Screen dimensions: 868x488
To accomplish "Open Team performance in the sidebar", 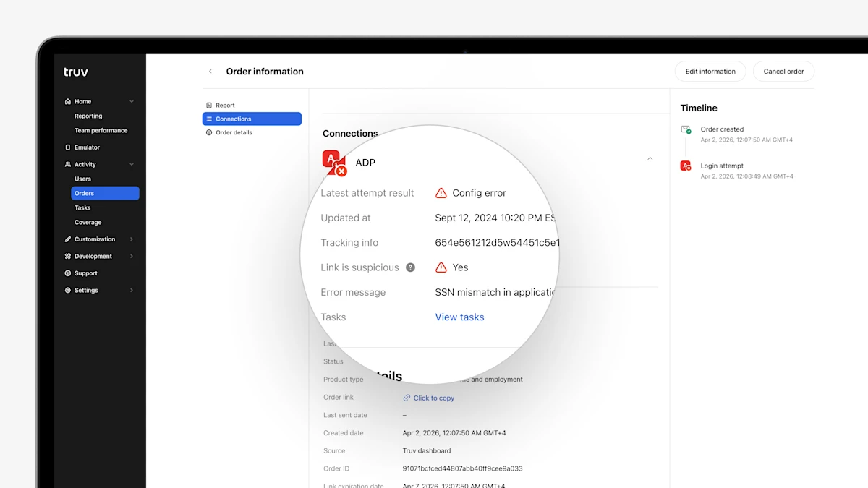I will pos(101,131).
